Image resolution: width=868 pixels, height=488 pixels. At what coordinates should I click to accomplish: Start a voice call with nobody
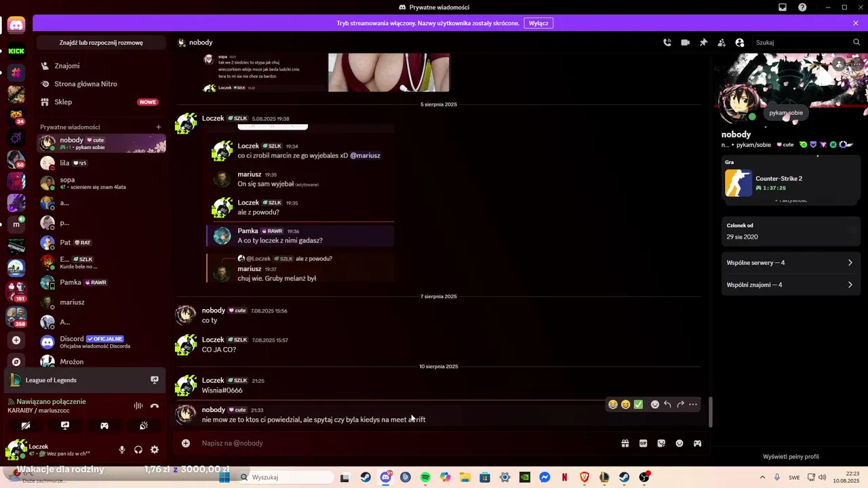(x=667, y=42)
